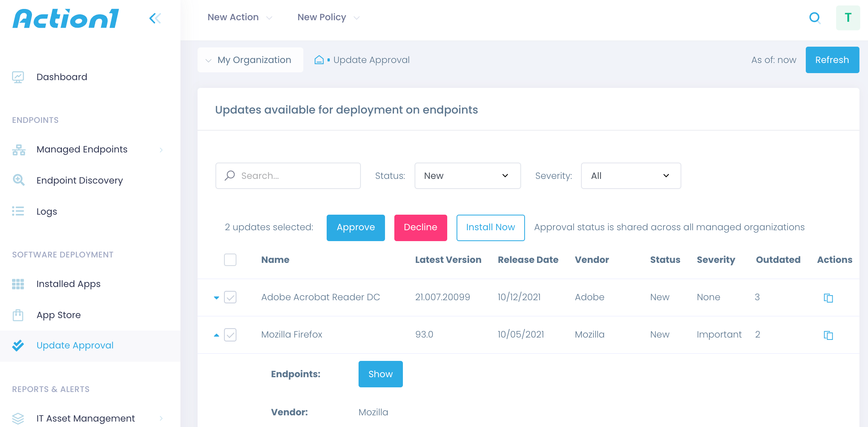Image resolution: width=868 pixels, height=427 pixels.
Task: Open the Severity dropdown set to All
Action: coord(630,175)
